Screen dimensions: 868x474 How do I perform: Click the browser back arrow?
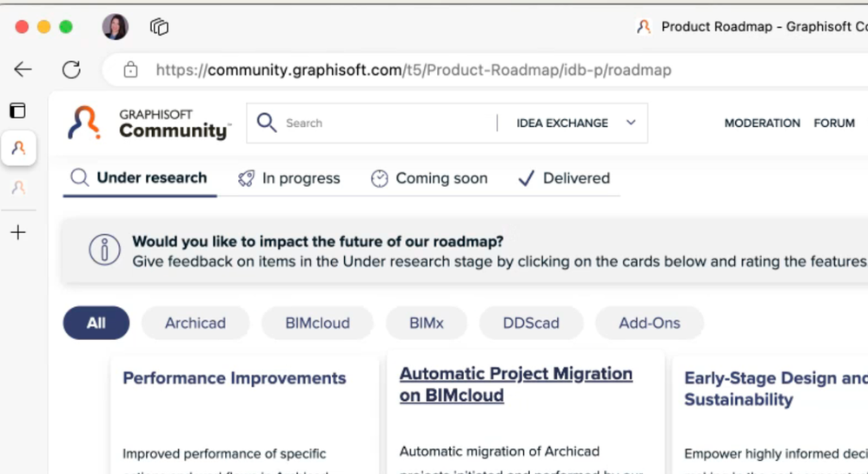click(x=23, y=70)
